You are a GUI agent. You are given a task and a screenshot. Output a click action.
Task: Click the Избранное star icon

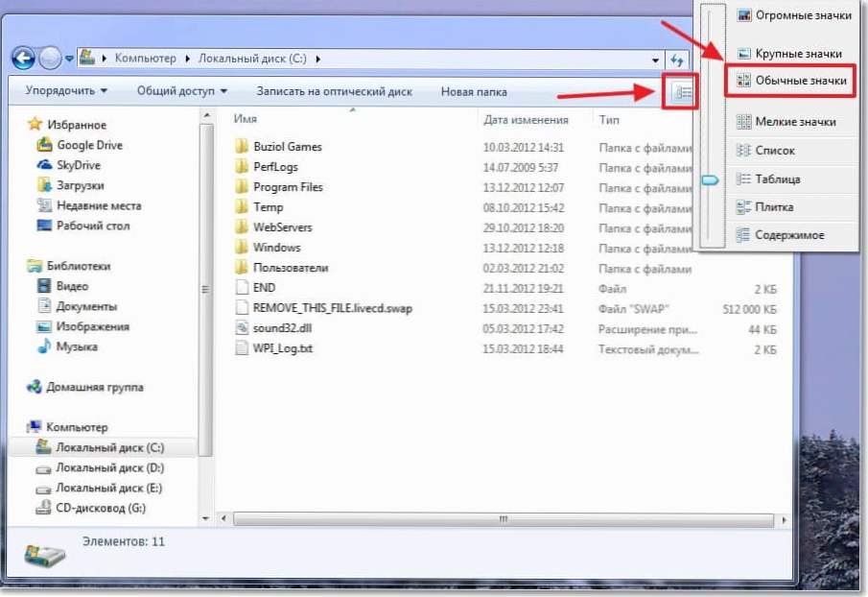pos(35,124)
